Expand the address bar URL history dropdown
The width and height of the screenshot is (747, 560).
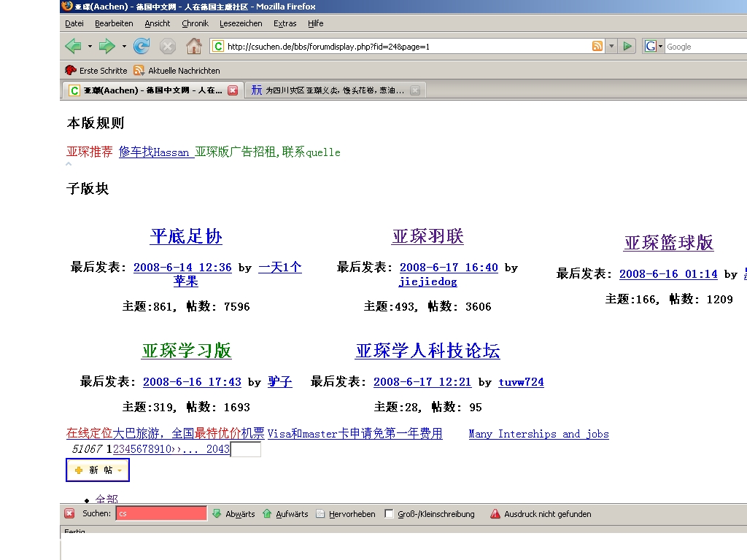click(x=611, y=47)
